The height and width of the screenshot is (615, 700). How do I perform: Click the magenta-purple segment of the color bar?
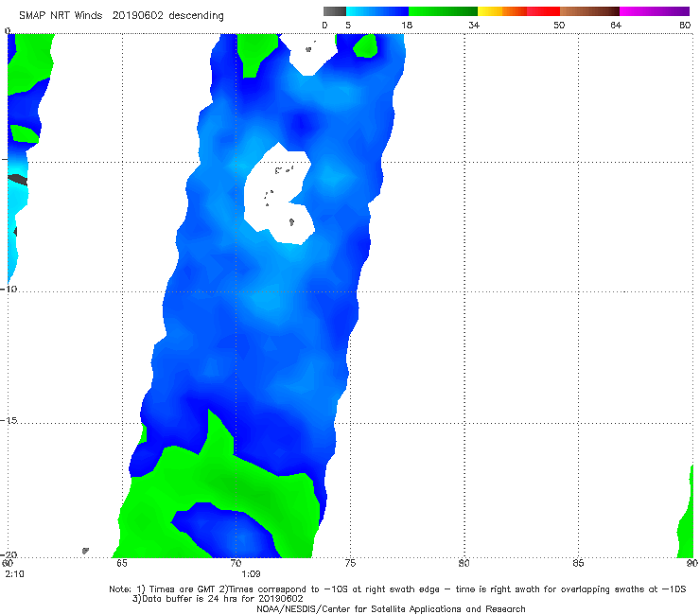[655, 11]
